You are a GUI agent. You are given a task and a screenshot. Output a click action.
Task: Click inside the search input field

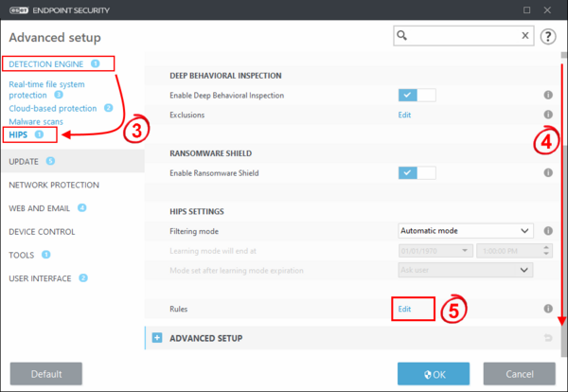click(464, 35)
